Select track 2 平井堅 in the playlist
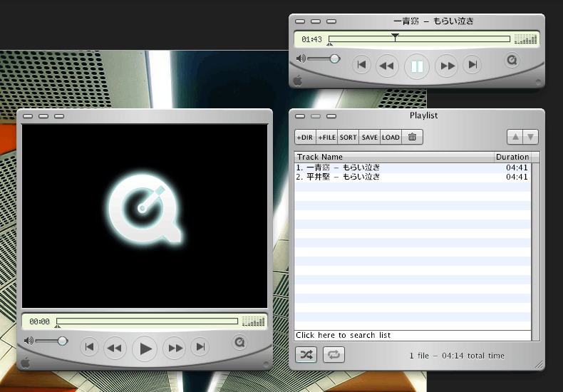563x392 pixels. coord(412,177)
